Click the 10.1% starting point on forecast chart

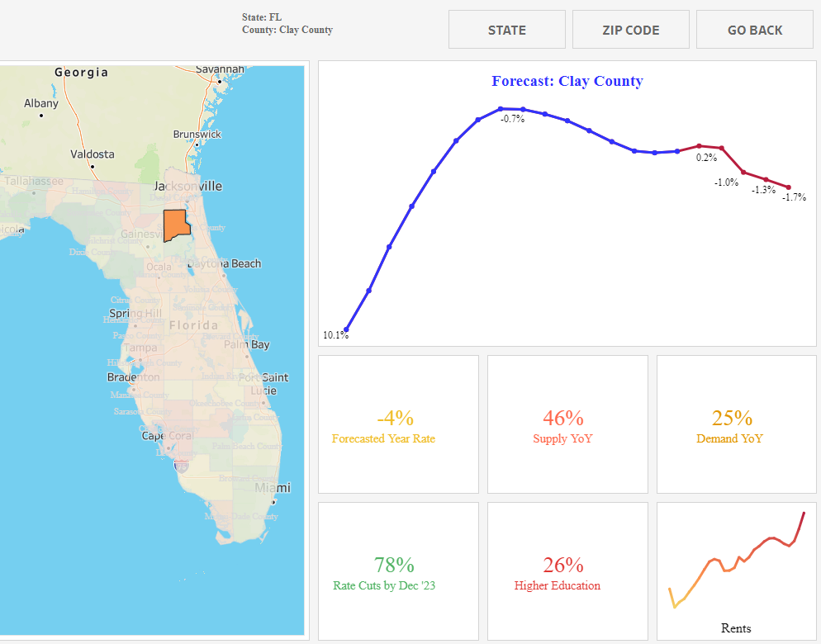click(x=346, y=329)
